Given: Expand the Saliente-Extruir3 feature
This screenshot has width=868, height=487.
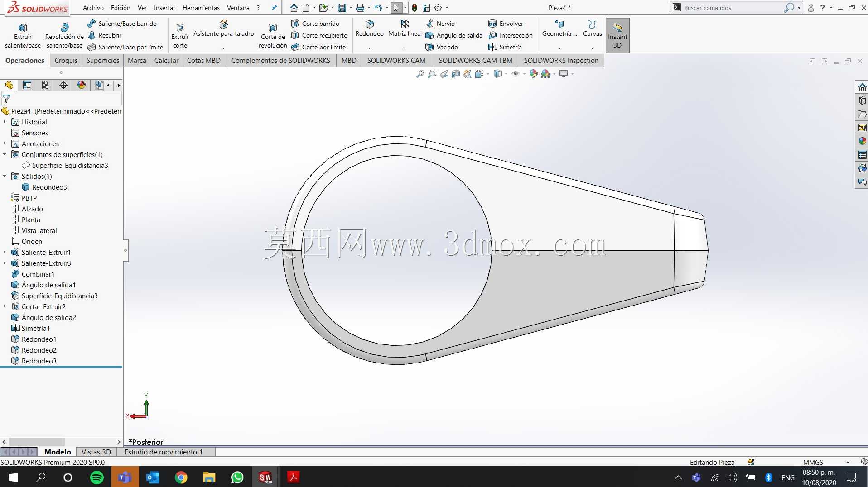Looking at the screenshot, I should point(5,263).
